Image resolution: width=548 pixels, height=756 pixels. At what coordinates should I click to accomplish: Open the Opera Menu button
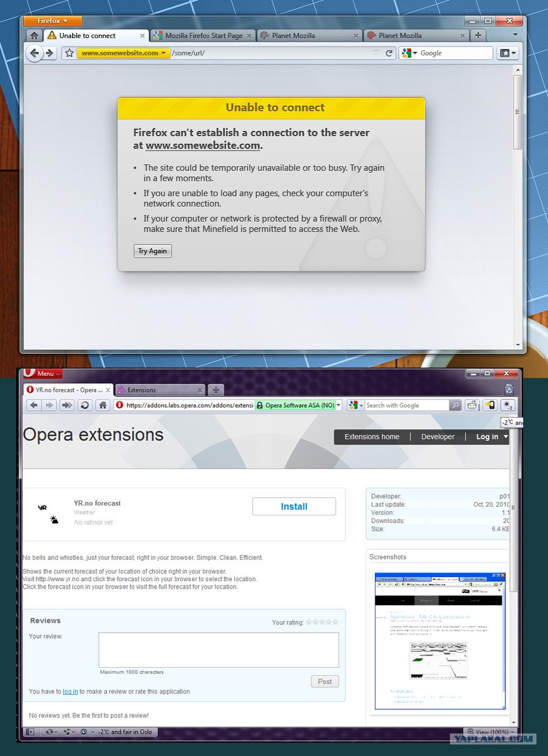43,373
